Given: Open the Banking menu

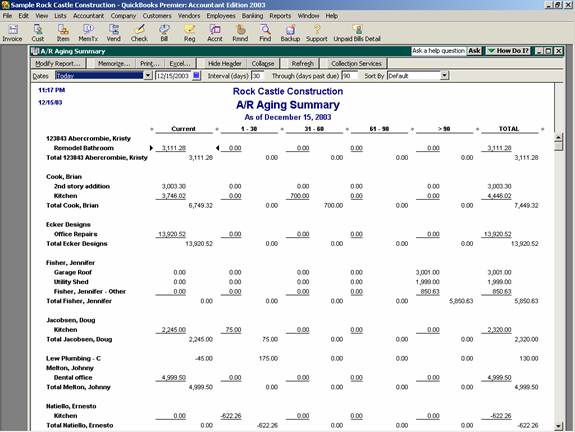Looking at the screenshot, I should point(253,16).
